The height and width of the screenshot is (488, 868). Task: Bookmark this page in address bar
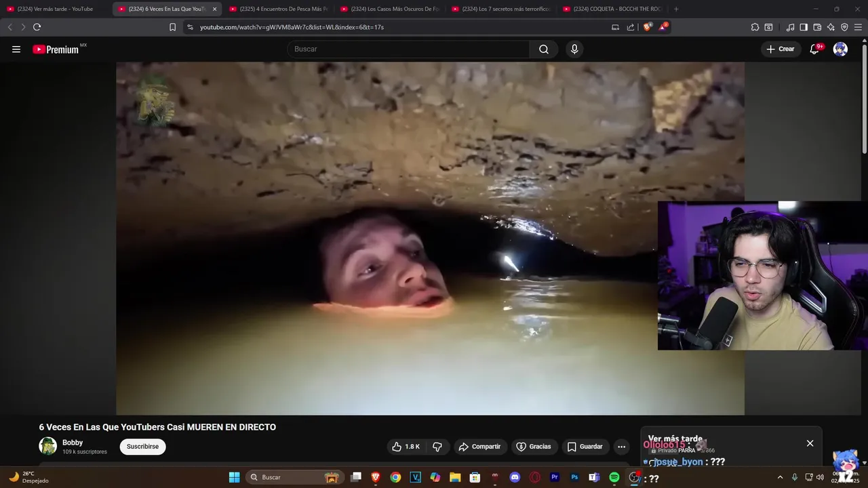172,27
